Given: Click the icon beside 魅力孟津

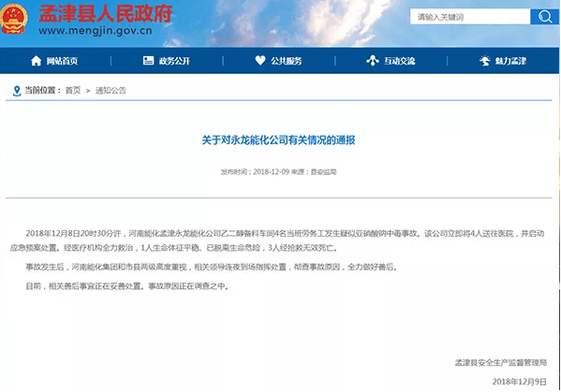Looking at the screenshot, I should tap(485, 61).
